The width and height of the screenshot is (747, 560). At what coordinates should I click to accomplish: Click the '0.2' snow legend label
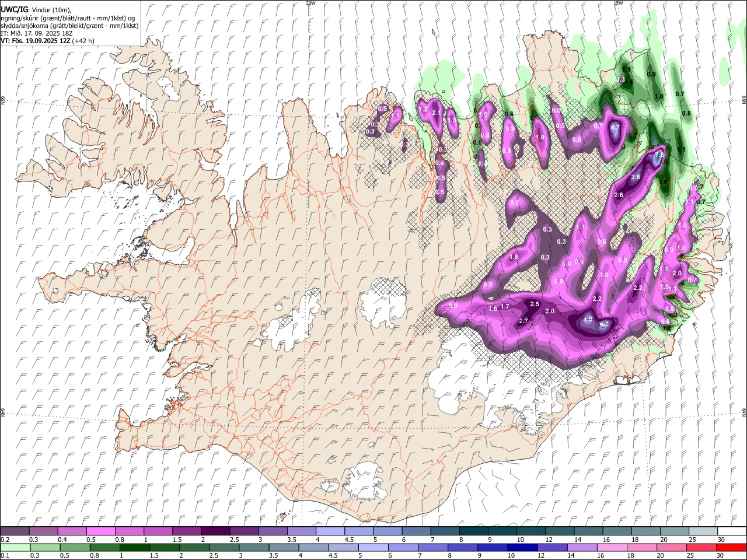[5, 540]
